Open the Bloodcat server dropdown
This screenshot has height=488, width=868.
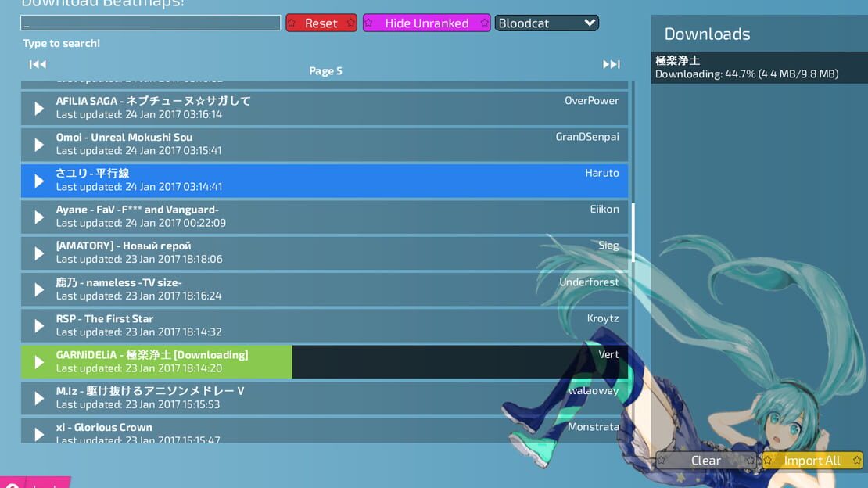click(547, 23)
